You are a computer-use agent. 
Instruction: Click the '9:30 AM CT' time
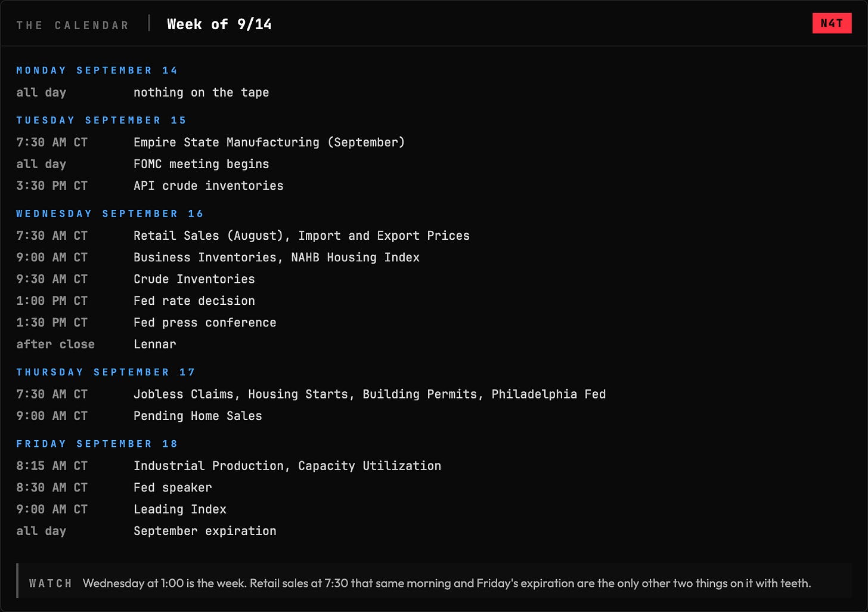pos(52,279)
